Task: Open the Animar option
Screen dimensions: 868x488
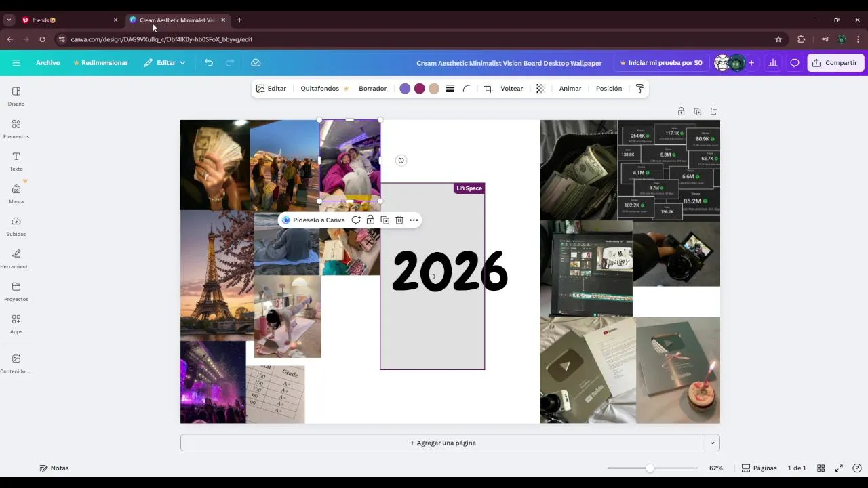Action: tap(570, 89)
